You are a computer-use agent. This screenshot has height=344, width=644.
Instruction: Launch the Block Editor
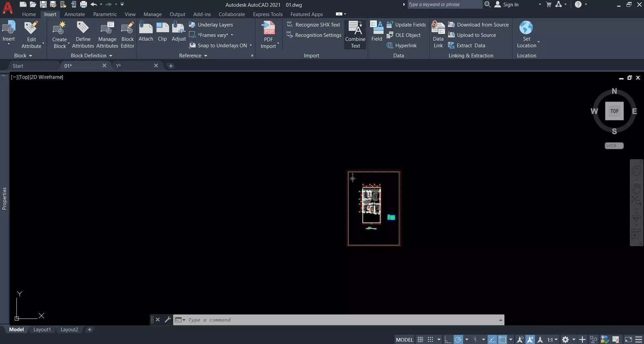[128, 35]
